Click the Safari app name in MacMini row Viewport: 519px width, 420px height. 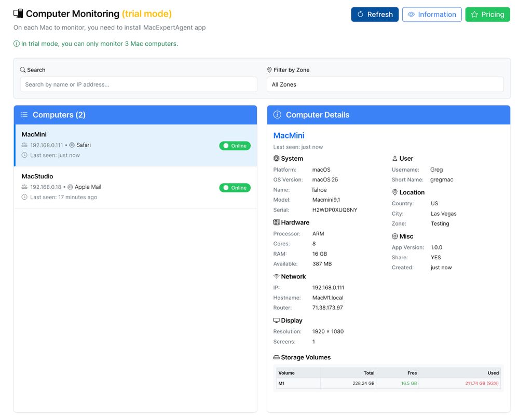[x=84, y=145]
